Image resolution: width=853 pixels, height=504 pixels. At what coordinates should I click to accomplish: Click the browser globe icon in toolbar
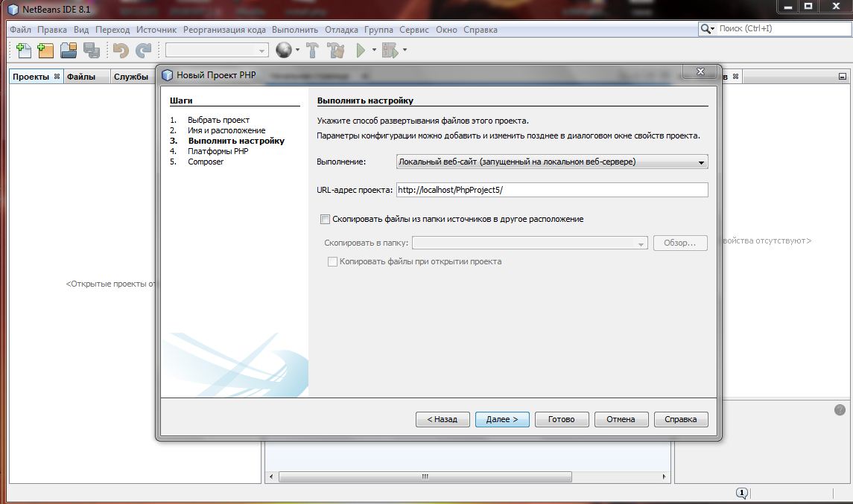click(x=283, y=50)
